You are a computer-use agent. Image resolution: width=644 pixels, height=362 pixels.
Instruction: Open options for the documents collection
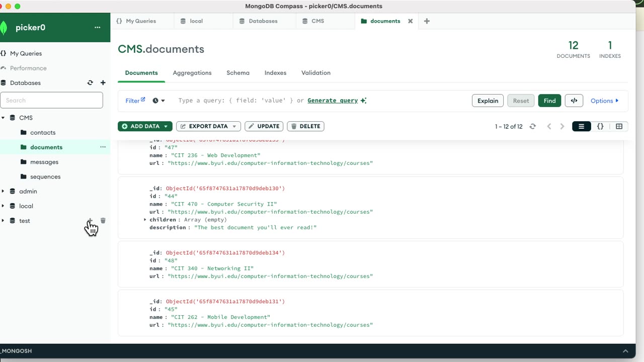pyautogui.click(x=103, y=147)
